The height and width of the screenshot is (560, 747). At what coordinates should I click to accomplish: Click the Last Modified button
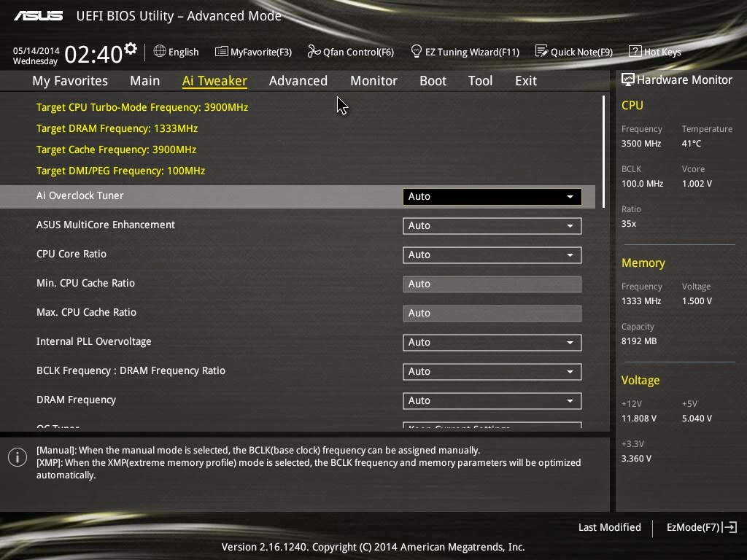coord(609,527)
